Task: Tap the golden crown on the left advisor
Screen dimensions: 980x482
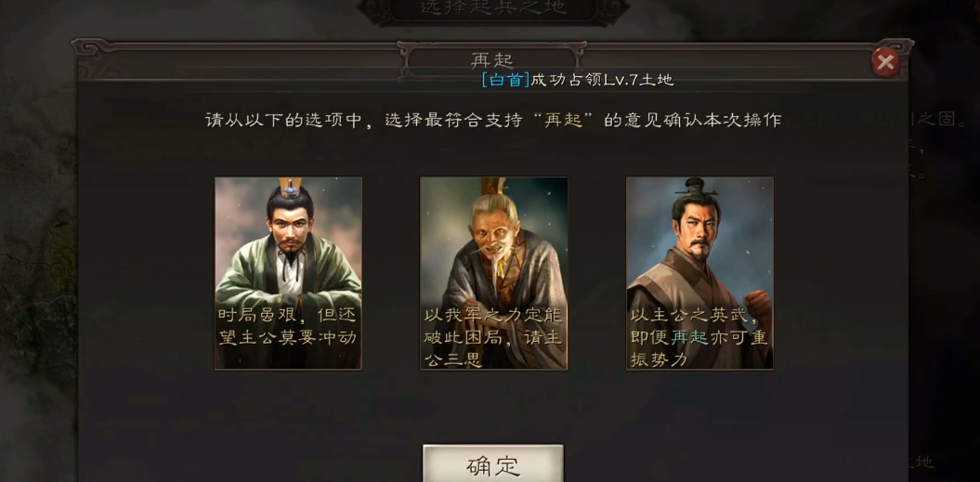Action: tap(290, 187)
